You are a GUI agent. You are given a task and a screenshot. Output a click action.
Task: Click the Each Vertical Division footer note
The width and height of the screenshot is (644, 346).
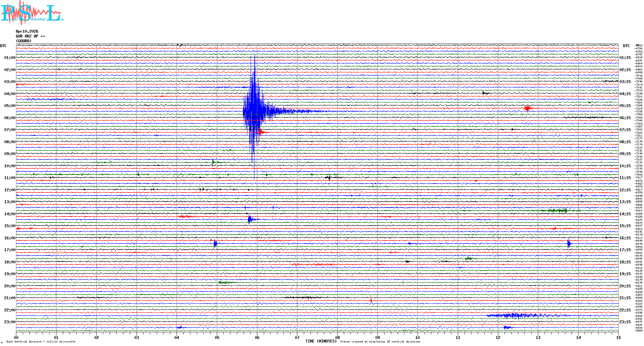tap(41, 342)
